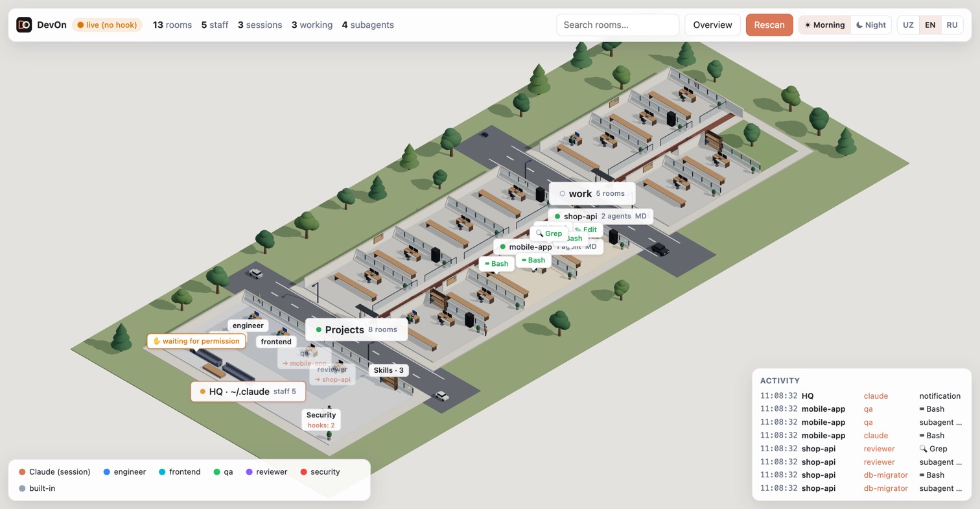The image size is (980, 509).
Task: Click the qa green legend dot
Action: [217, 472]
